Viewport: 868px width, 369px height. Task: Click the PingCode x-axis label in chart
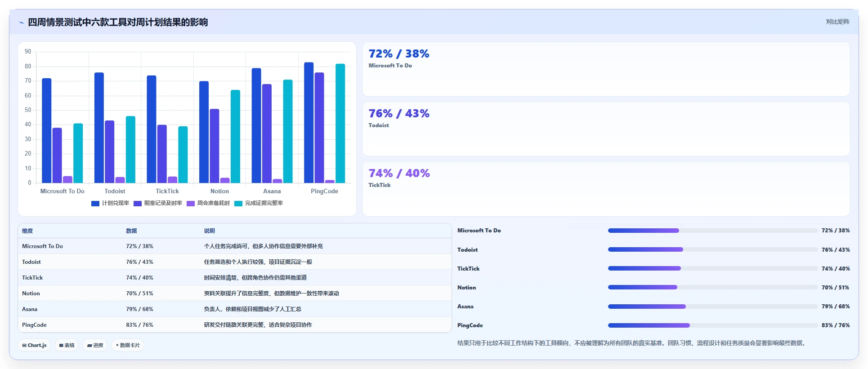(324, 191)
